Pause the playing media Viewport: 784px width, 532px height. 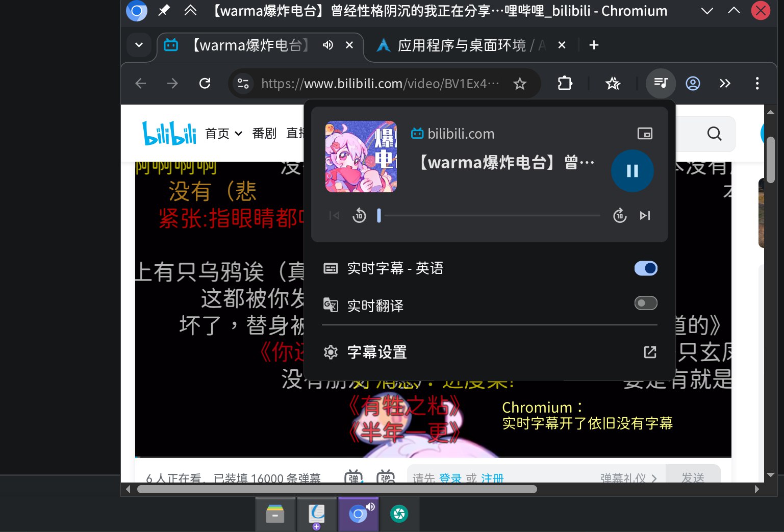(x=633, y=171)
